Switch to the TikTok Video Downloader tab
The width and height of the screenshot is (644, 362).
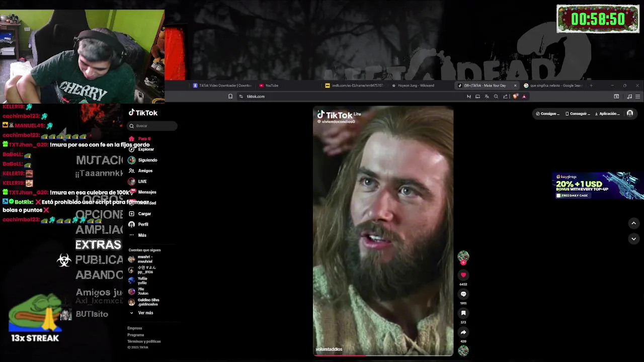click(222, 85)
